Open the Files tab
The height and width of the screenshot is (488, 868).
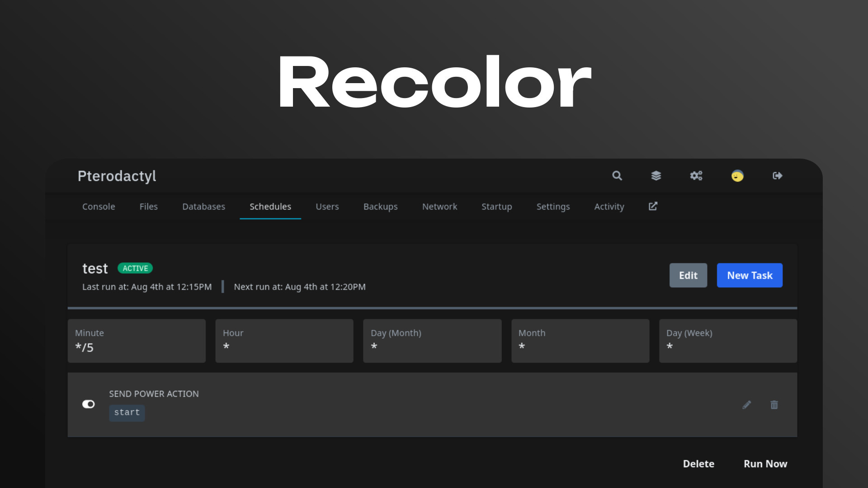click(148, 206)
